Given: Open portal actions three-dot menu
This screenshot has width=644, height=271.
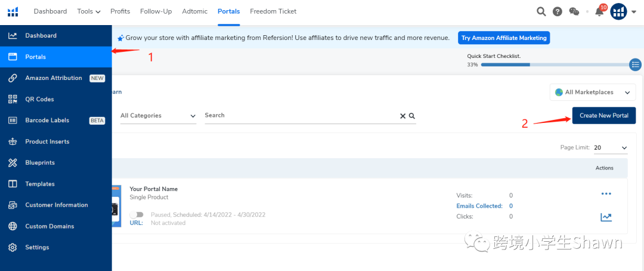Looking at the screenshot, I should pos(606,194).
